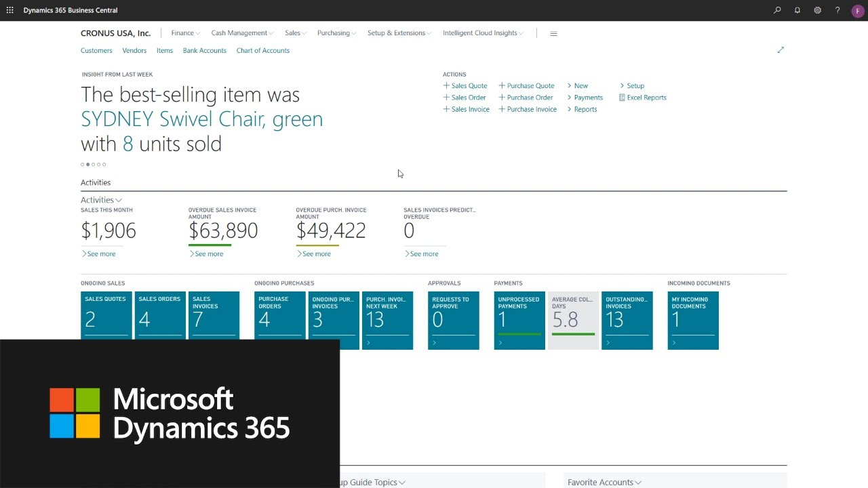Click the expand page arrows icon
Viewport: 868px width, 488px height.
click(x=781, y=50)
